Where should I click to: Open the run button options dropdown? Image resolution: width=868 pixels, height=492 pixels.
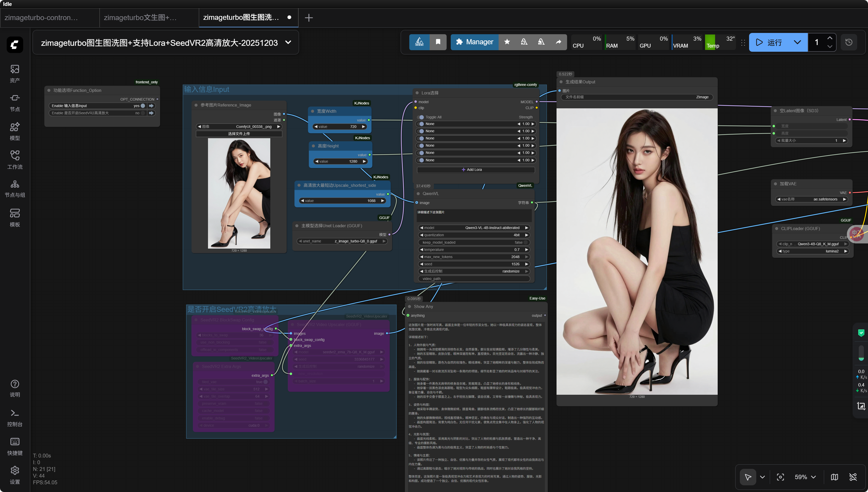click(x=797, y=42)
